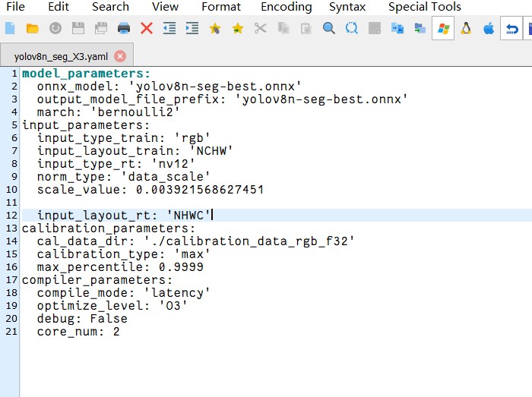Click the Indent lines icon
Viewport: 532px width, 397px height.
click(192, 29)
